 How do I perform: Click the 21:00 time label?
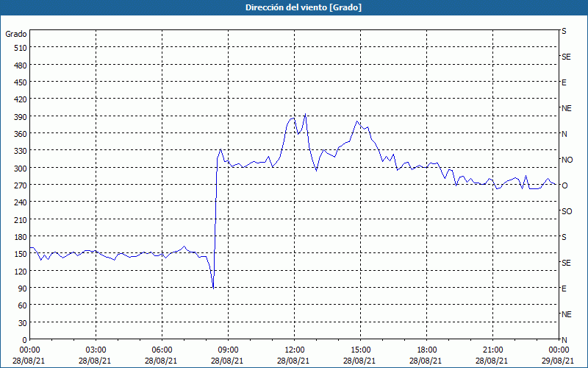pyautogui.click(x=492, y=350)
